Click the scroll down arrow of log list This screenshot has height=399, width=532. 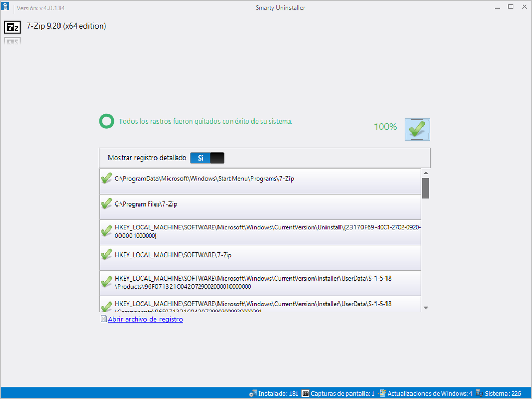pyautogui.click(x=426, y=308)
